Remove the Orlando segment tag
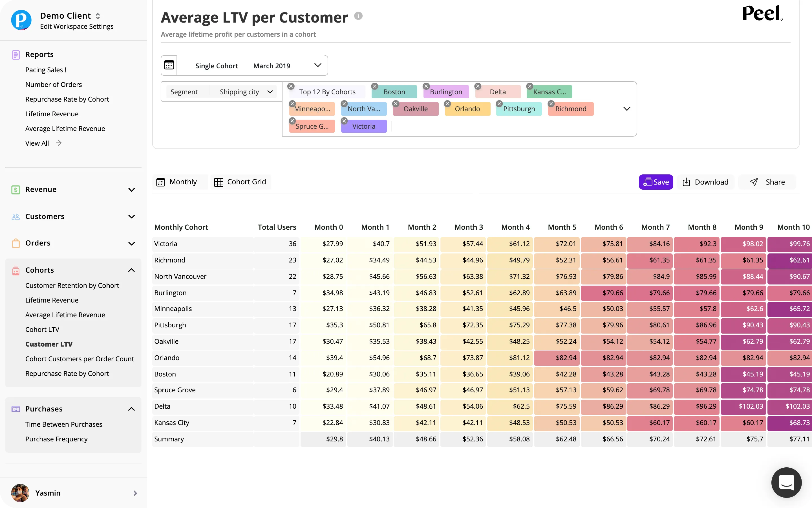 (447, 104)
